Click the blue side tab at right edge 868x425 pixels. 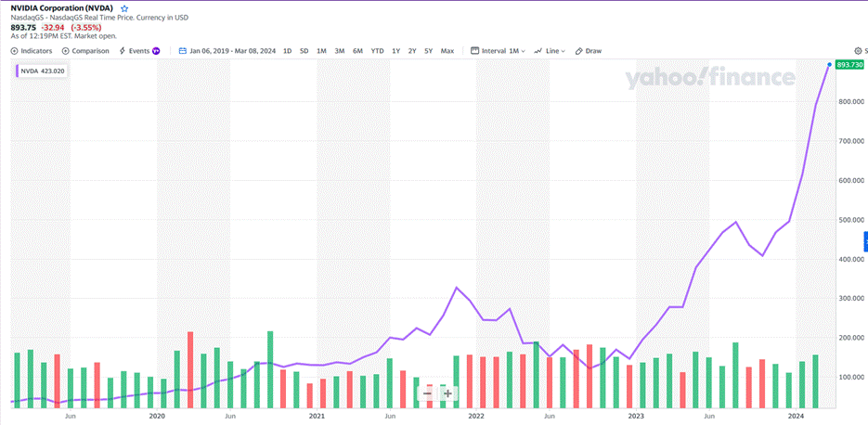pos(865,242)
